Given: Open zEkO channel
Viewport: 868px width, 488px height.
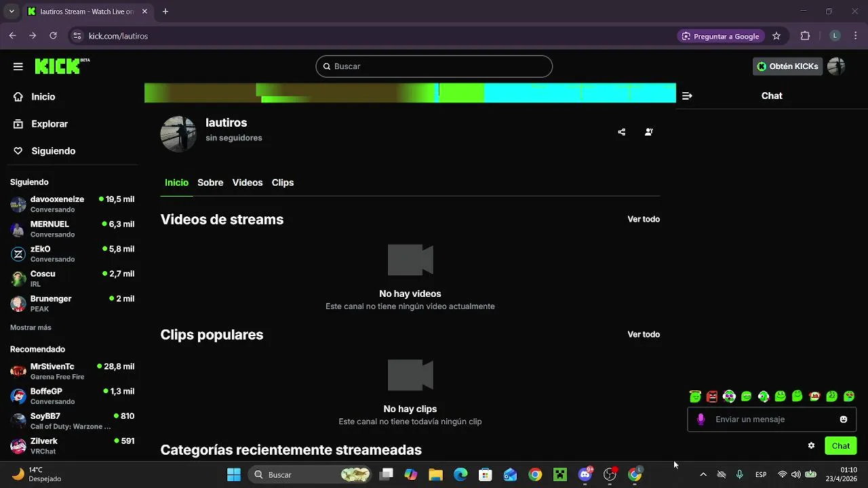Looking at the screenshot, I should point(73,254).
